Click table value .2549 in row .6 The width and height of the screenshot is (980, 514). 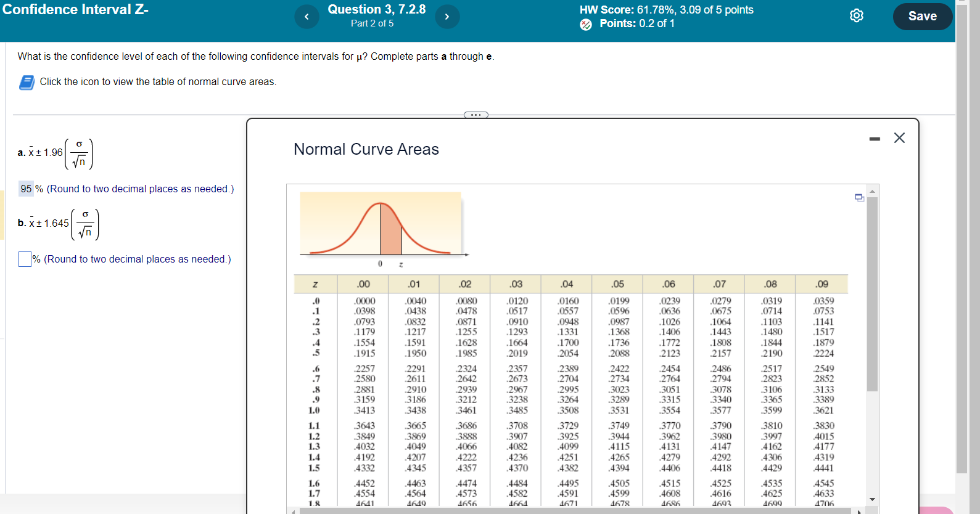(x=823, y=369)
